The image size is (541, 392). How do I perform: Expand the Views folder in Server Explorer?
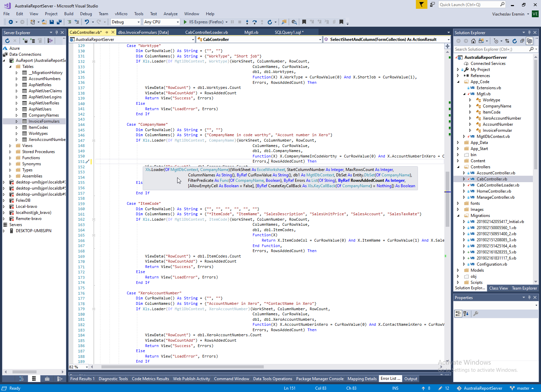tap(10, 146)
